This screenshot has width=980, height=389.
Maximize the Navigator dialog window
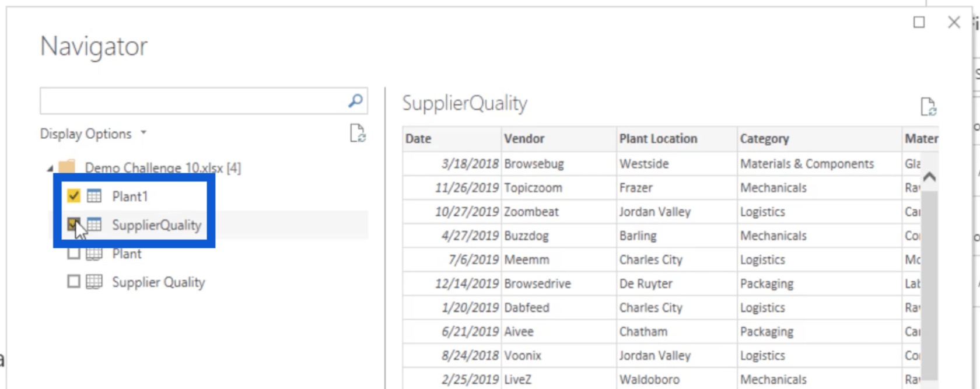tap(919, 22)
